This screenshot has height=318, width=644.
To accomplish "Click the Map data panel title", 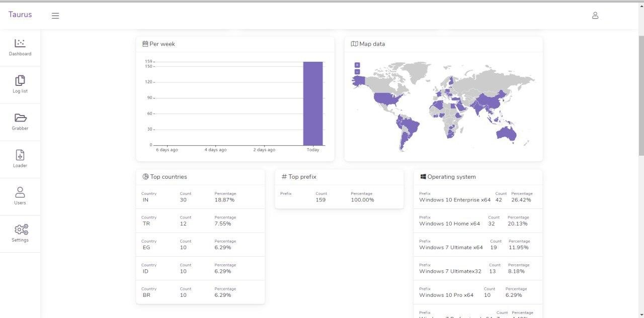I will click(372, 44).
